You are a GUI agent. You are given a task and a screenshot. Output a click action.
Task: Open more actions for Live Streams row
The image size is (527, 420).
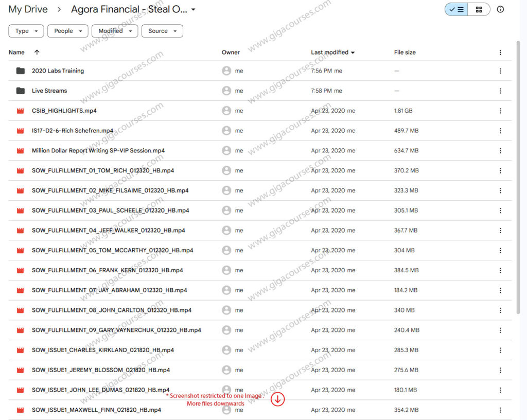tap(500, 91)
